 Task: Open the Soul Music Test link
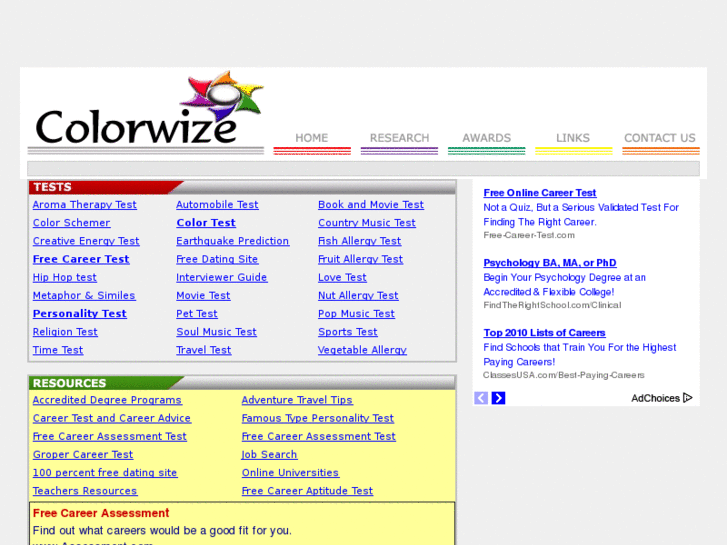coord(217,332)
